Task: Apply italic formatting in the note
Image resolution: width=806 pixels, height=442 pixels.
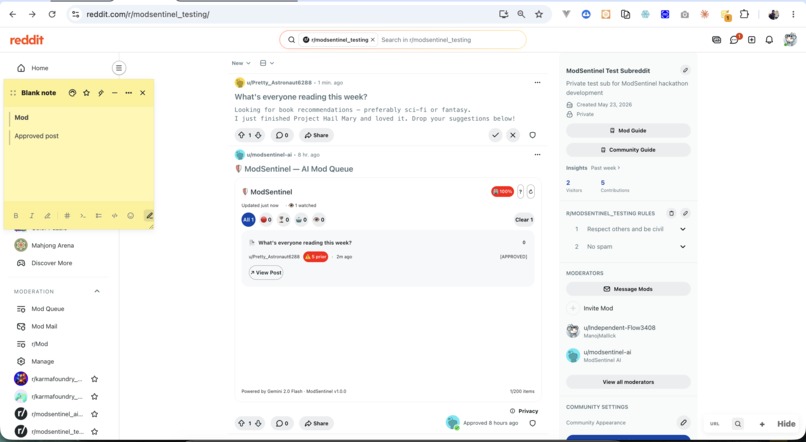Action: point(31,216)
